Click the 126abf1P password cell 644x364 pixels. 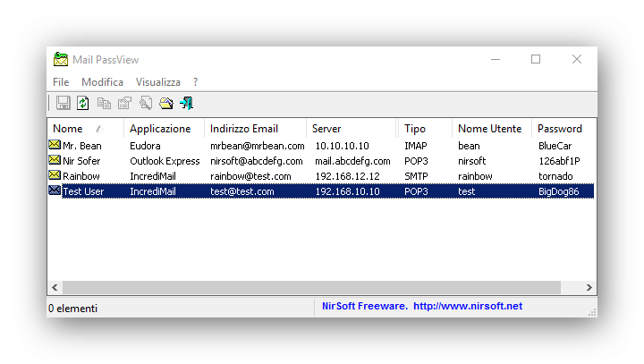coord(559,161)
